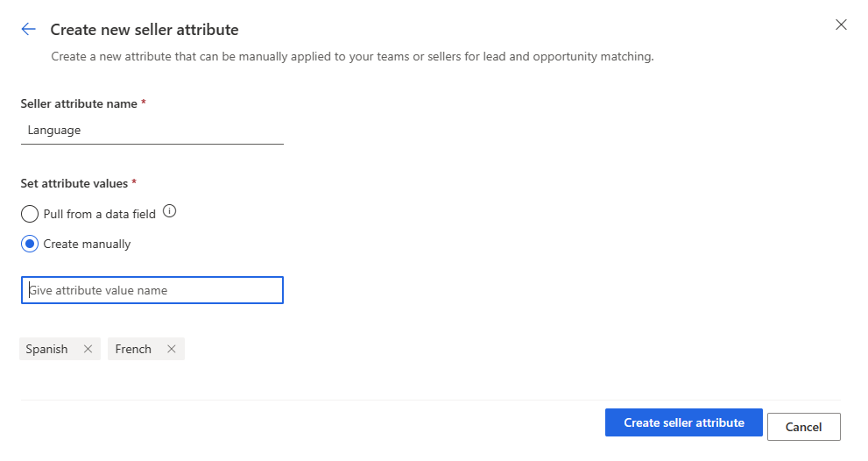Click the Spanish tag label
This screenshot has height=461, width=868.
pyautogui.click(x=46, y=349)
